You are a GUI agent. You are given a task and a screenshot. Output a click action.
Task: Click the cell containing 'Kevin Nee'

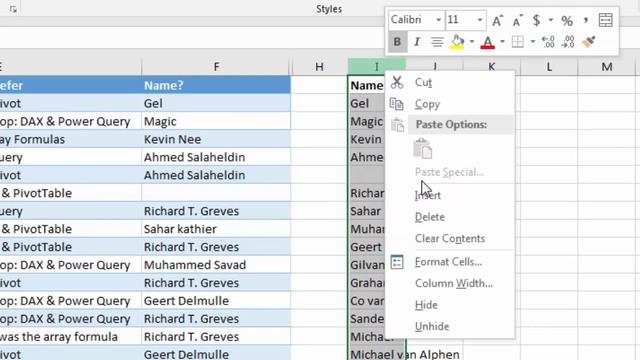point(216,139)
